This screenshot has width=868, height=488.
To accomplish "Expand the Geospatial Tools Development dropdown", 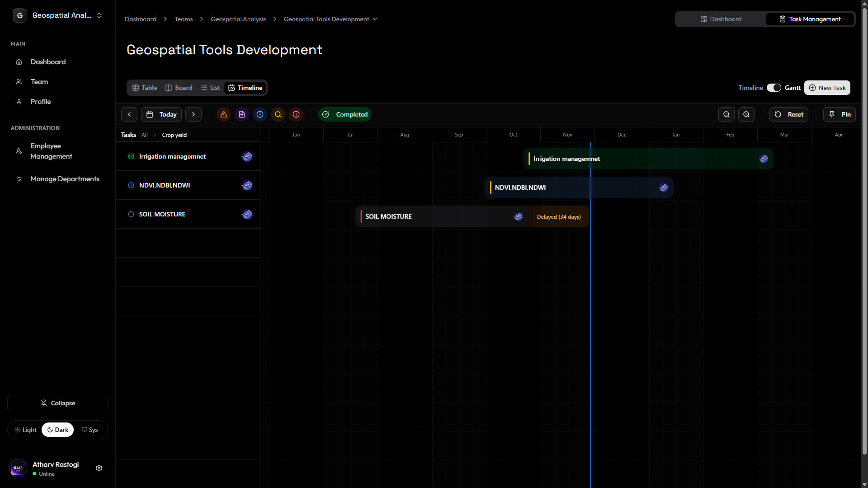I will click(x=374, y=19).
